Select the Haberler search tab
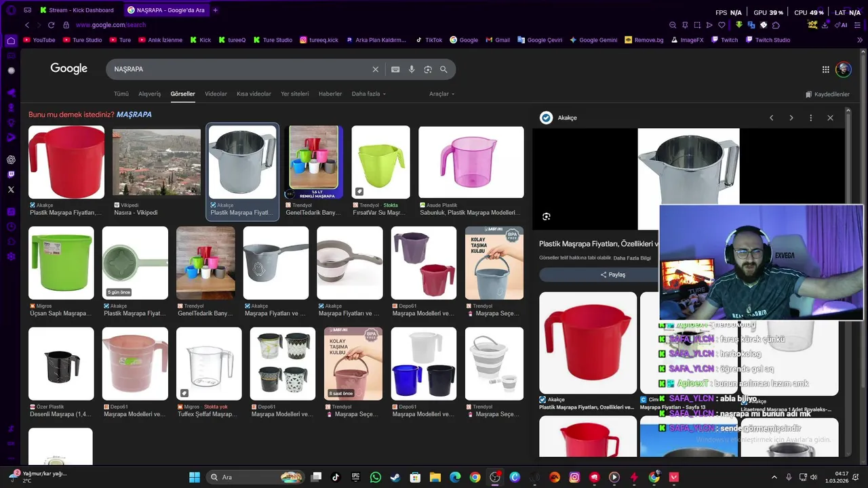Screen dimensions: 868x488 330,94
